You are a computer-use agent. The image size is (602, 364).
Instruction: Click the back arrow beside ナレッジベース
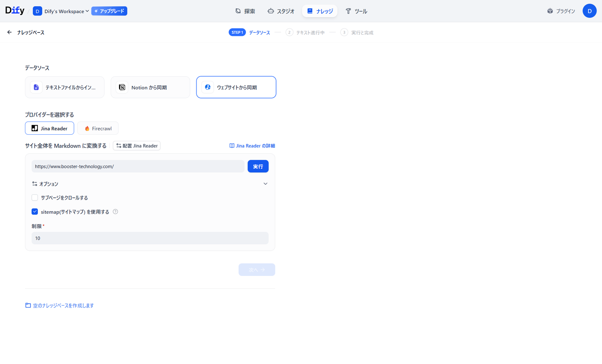[x=9, y=32]
